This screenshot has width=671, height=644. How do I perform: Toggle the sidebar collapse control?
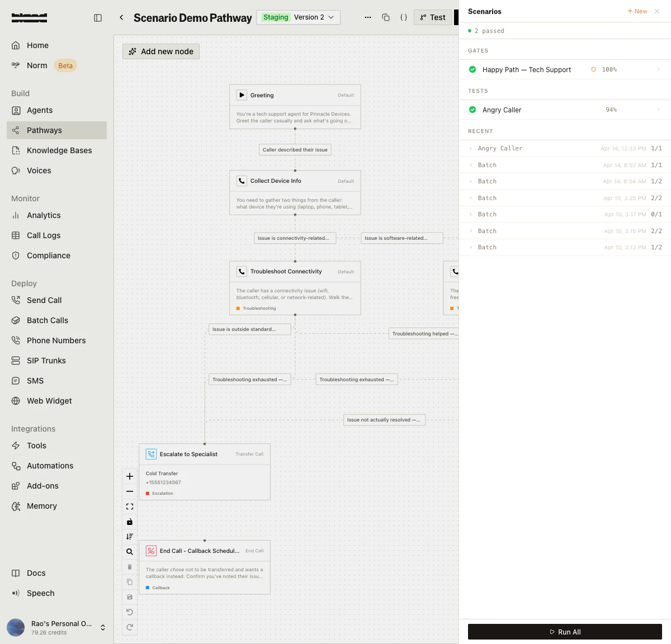(98, 17)
